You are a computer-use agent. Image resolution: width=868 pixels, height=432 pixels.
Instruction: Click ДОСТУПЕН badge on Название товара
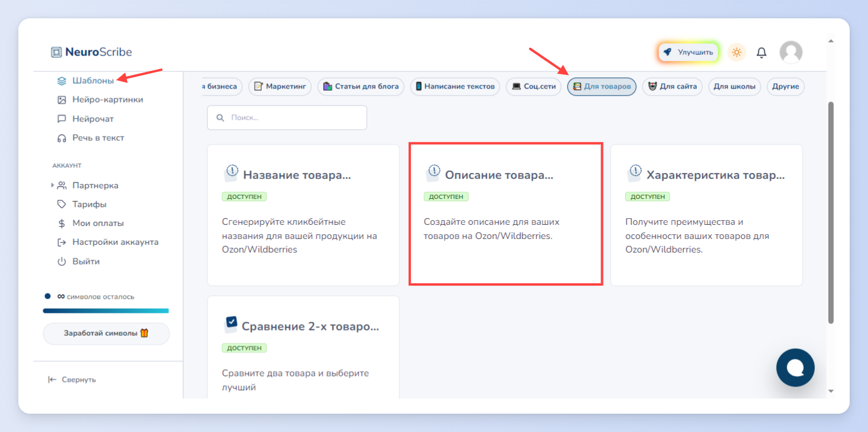click(244, 197)
